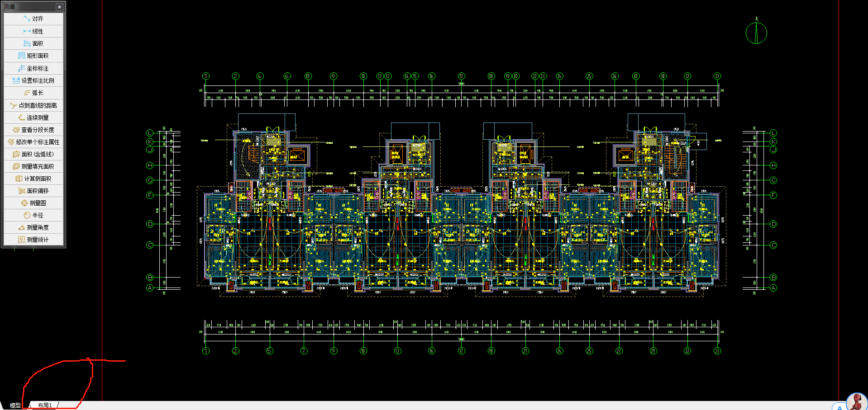Viewport: 868px width, 410px height.
Task: Use the 测量圆 circle measurement tool
Action: click(x=33, y=203)
